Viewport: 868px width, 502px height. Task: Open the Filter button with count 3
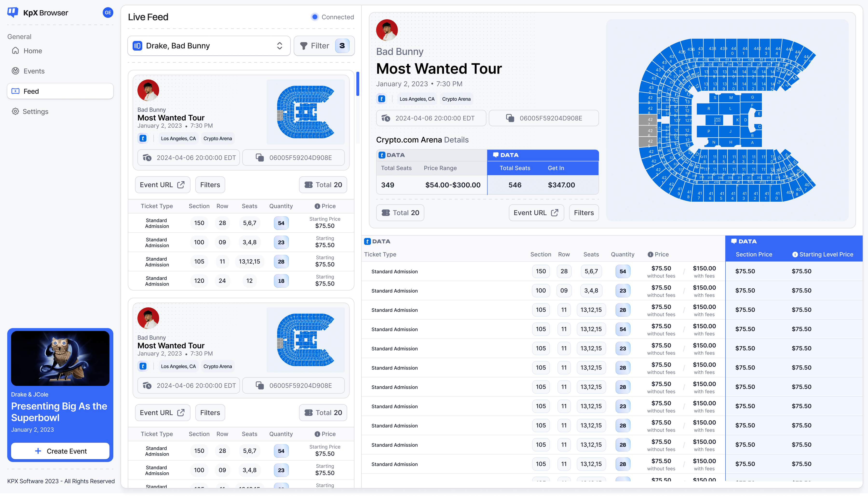[324, 46]
